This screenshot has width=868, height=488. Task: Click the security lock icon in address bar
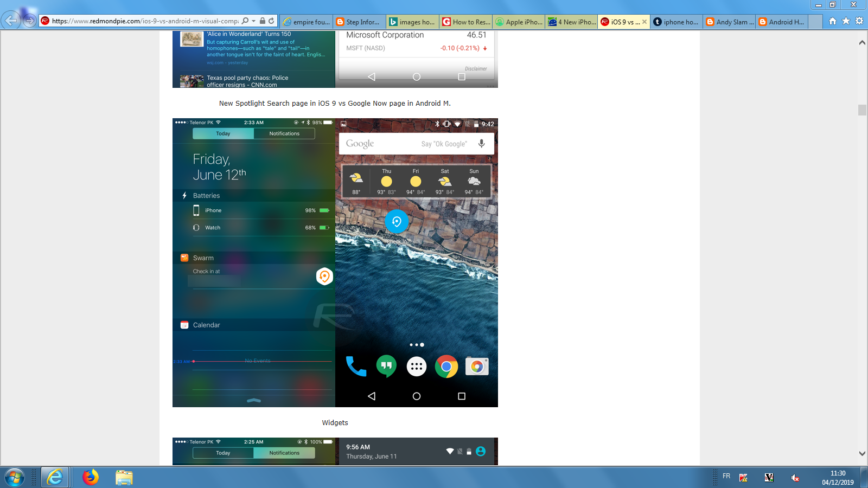click(x=263, y=21)
